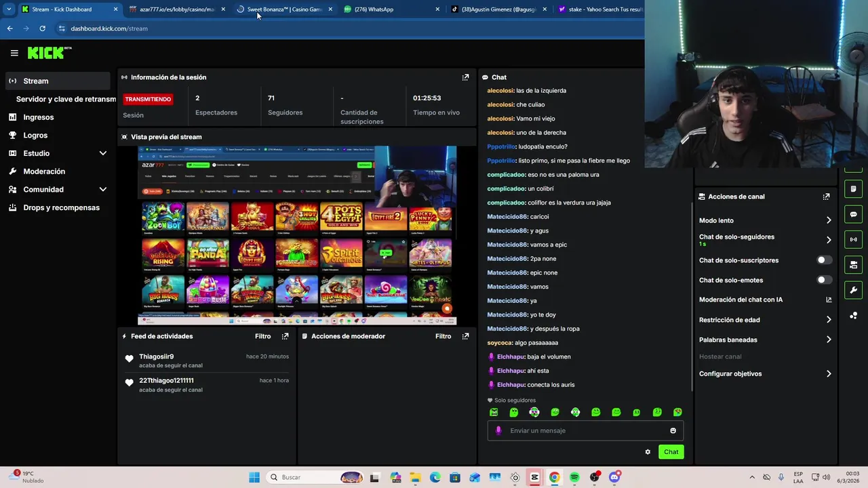Open Moderación del chat con IA link icon
868x488 pixels.
coord(829,300)
